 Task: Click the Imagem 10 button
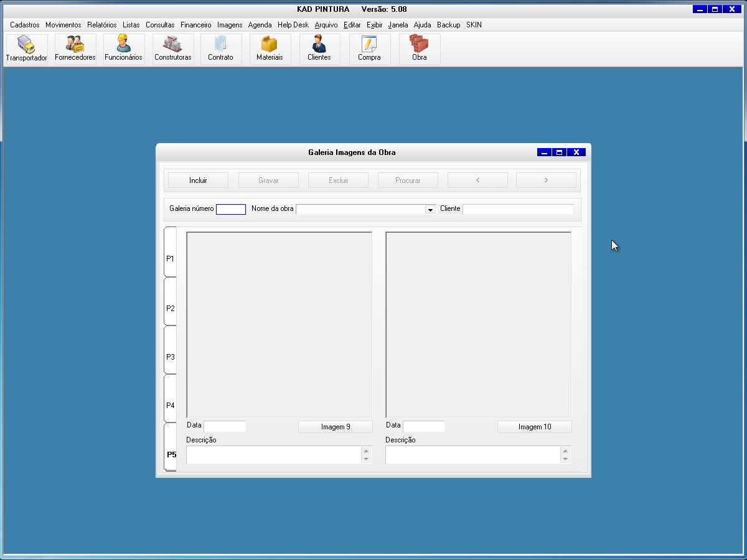pos(535,427)
